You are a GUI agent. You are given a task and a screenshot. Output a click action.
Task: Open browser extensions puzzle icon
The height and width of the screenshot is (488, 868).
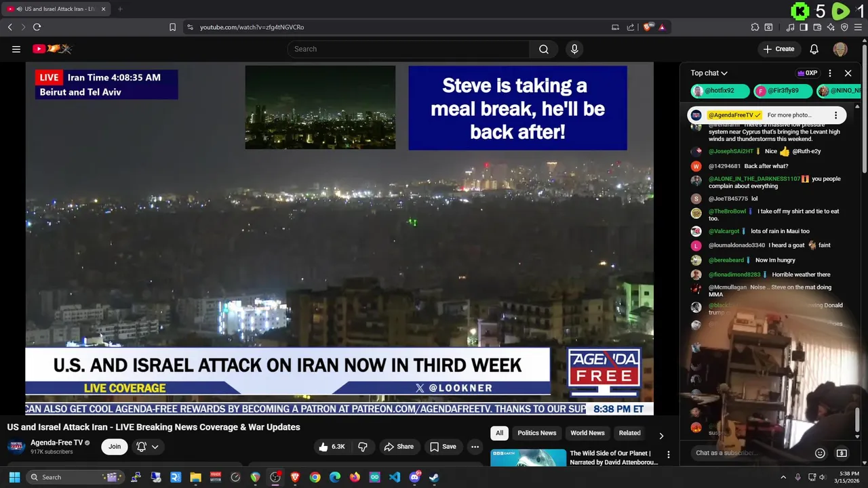pyautogui.click(x=755, y=27)
